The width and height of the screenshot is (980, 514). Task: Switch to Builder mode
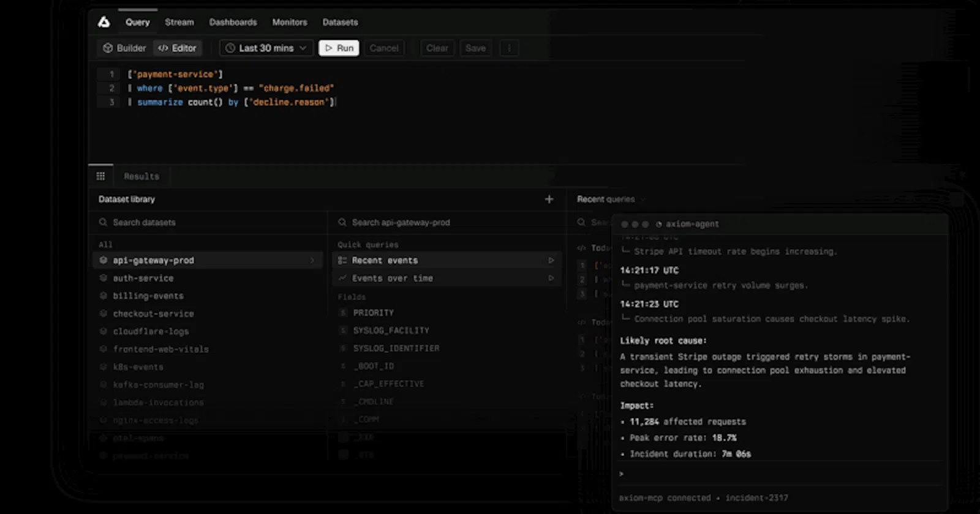click(x=124, y=48)
